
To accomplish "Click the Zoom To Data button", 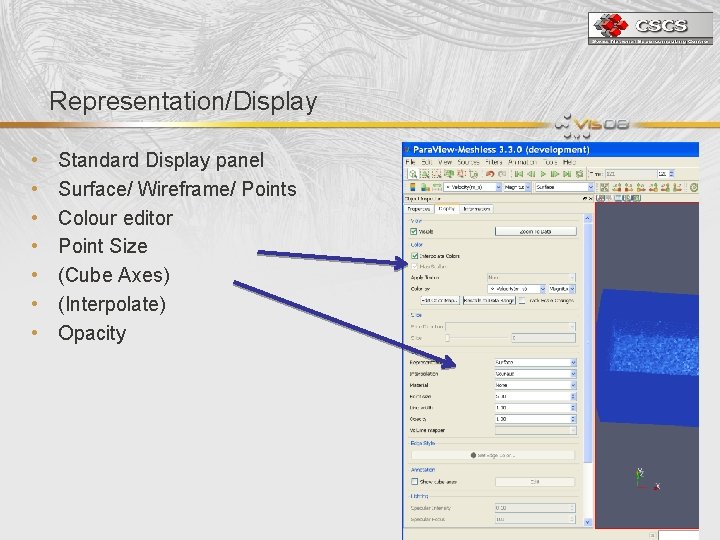I will point(535,231).
